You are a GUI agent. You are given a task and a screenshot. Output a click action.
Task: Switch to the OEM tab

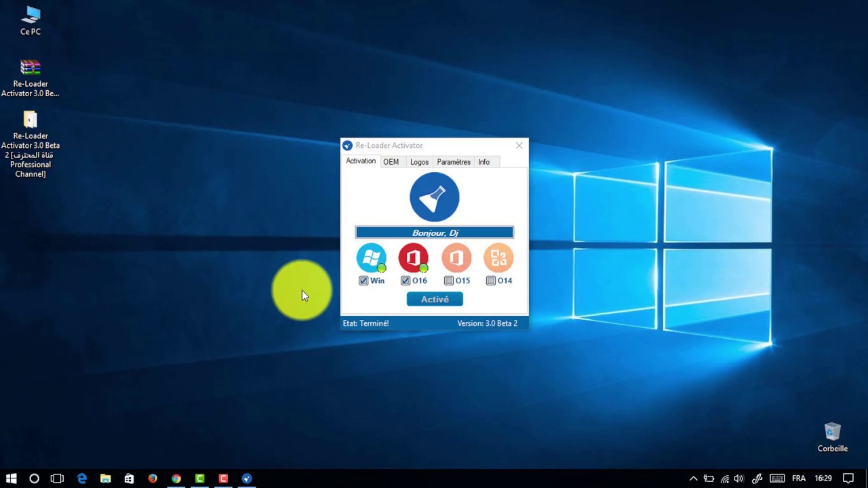(x=391, y=162)
